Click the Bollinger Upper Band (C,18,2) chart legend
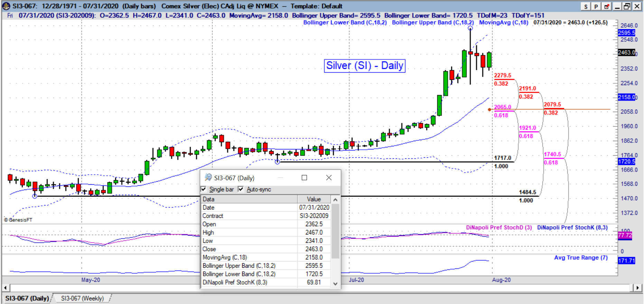644x304 pixels. coord(433,22)
